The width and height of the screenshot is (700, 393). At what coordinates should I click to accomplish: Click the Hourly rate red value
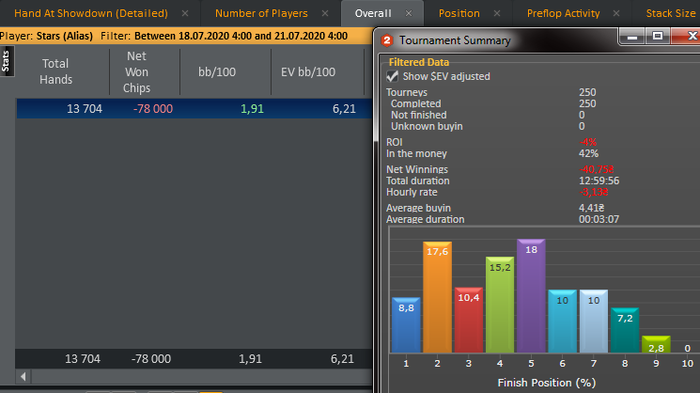tap(594, 192)
